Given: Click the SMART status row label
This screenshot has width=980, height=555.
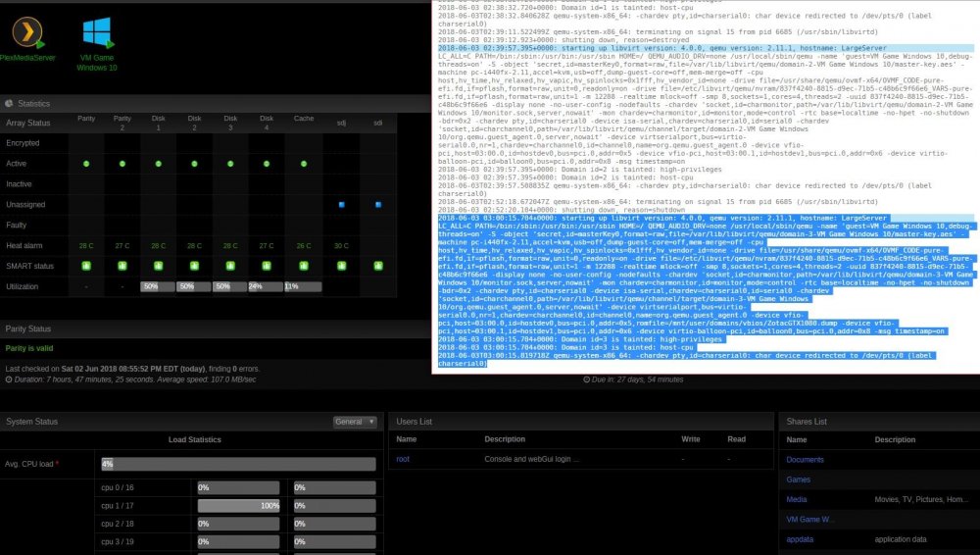Looking at the screenshot, I should [30, 266].
